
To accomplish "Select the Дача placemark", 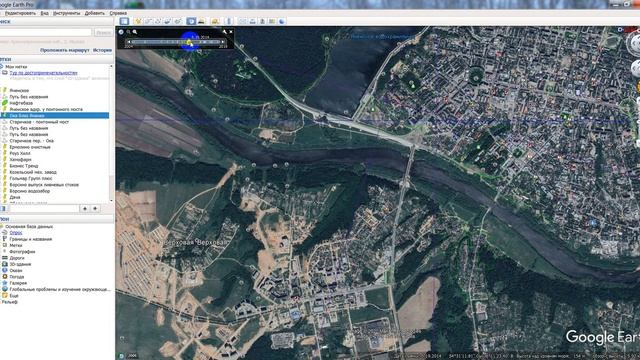I will [x=15, y=197].
